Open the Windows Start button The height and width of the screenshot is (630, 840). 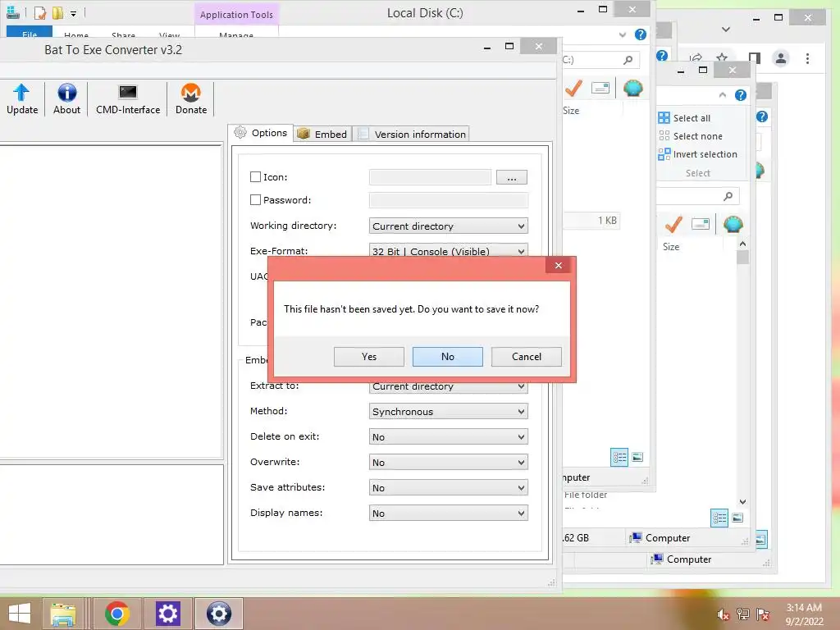(x=20, y=614)
